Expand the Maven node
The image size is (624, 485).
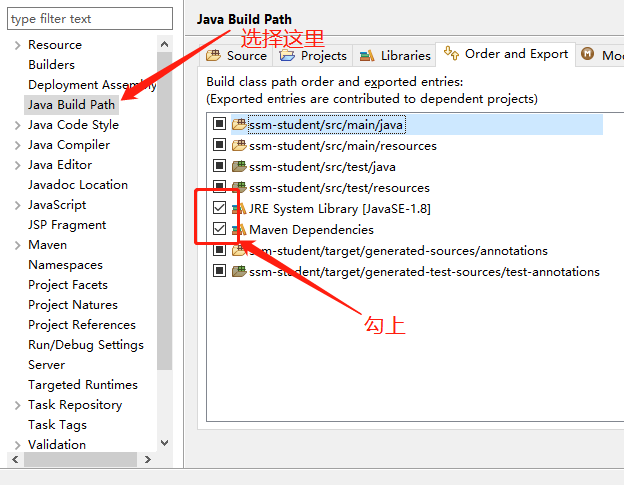[17, 245]
